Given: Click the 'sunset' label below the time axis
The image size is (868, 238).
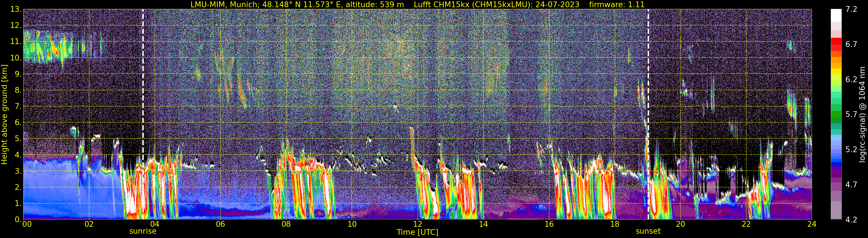Looking at the screenshot, I should pyautogui.click(x=648, y=231).
